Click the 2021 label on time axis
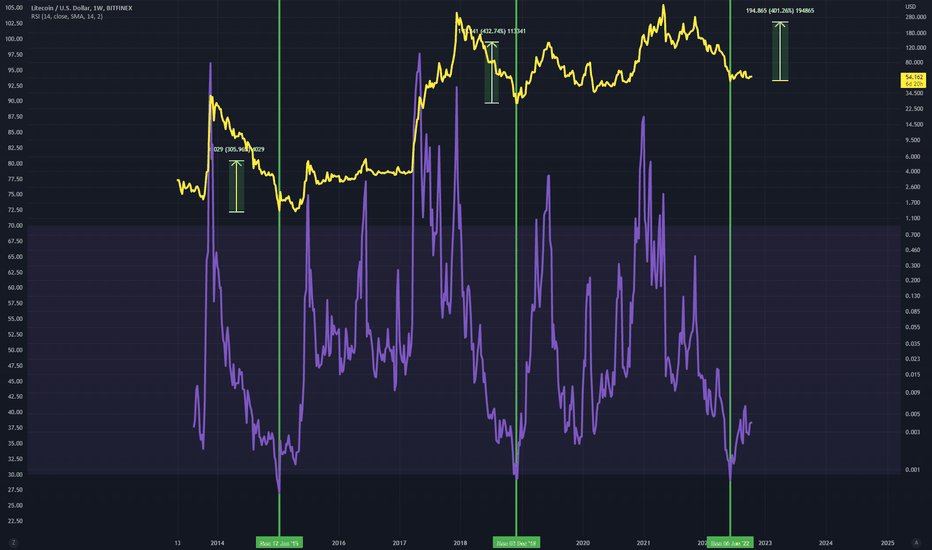This screenshot has width=932, height=550. 643,543
